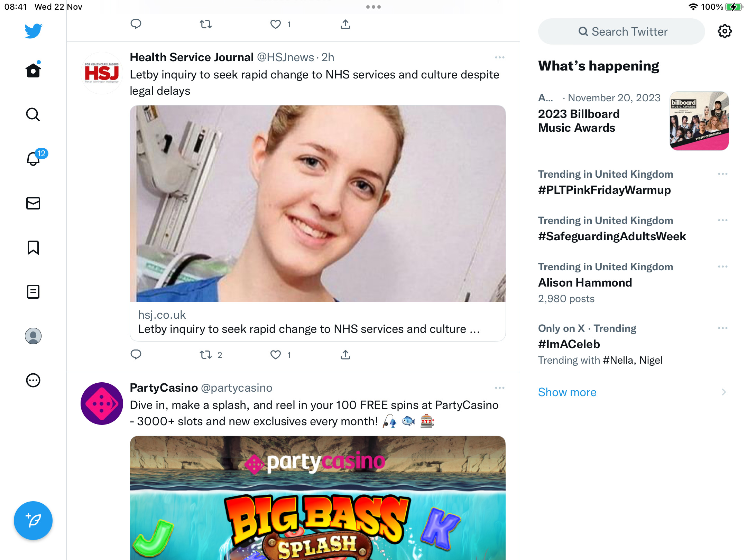The image size is (747, 560).
Task: Open the Explore search icon in sidebar
Action: [x=33, y=114]
